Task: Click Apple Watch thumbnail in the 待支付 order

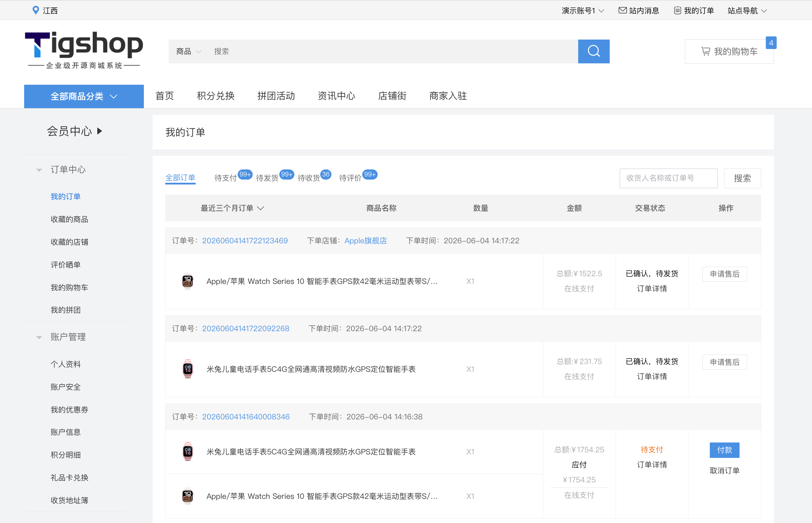Action: coord(188,496)
